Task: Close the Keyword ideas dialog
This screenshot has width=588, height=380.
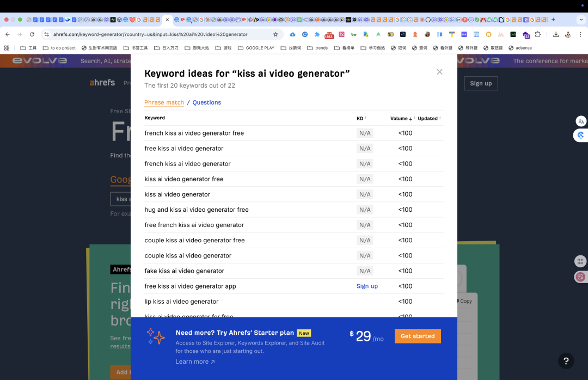Action: click(439, 72)
